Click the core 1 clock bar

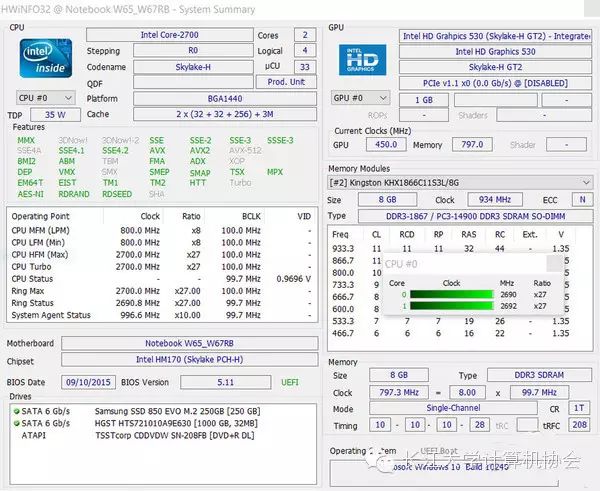(x=452, y=306)
